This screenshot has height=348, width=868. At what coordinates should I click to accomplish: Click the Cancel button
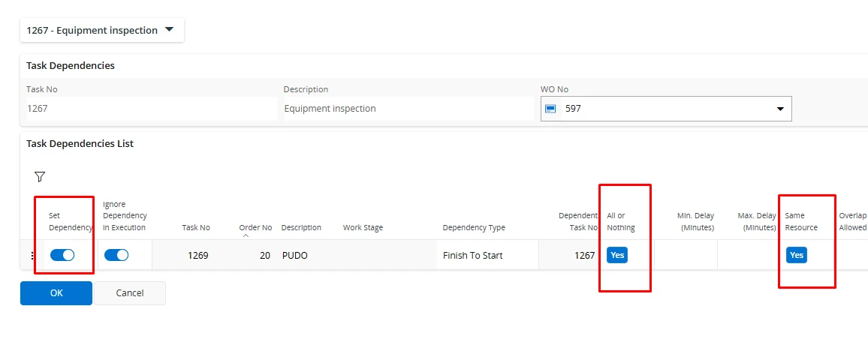pos(130,293)
